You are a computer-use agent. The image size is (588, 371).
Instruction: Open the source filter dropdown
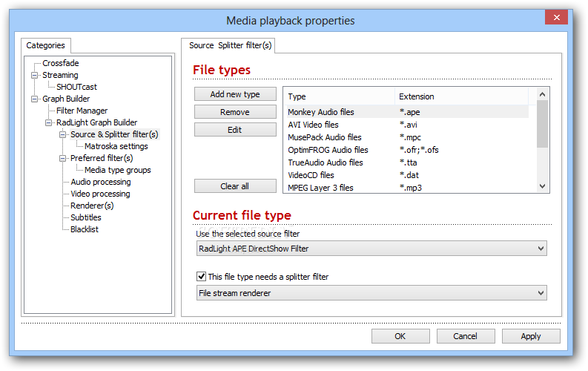pos(371,249)
